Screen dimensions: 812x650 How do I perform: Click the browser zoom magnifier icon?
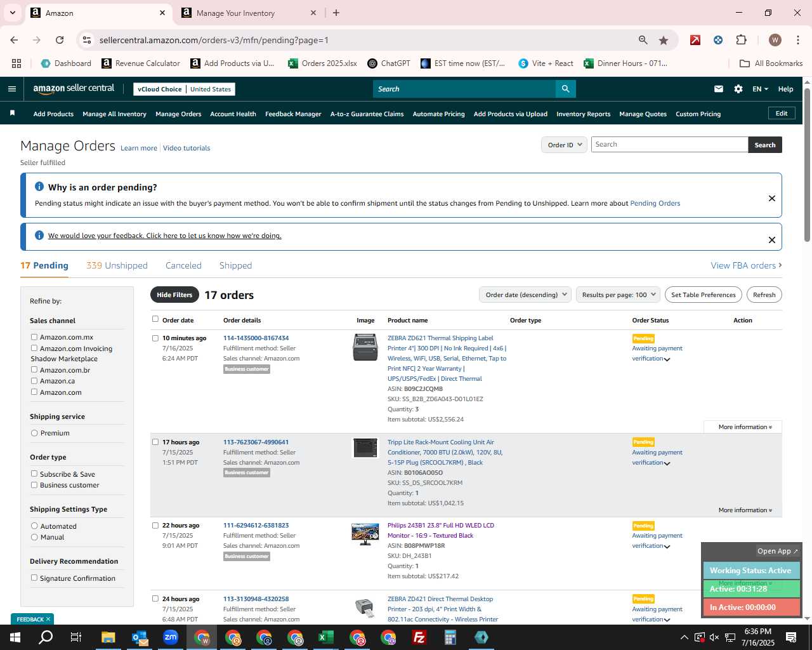click(x=643, y=40)
